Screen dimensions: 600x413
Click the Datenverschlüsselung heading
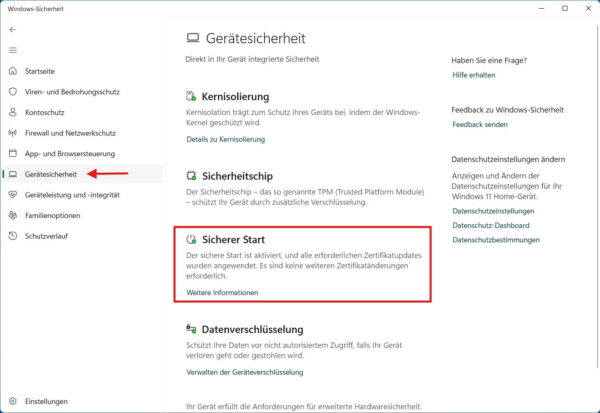tap(253, 329)
